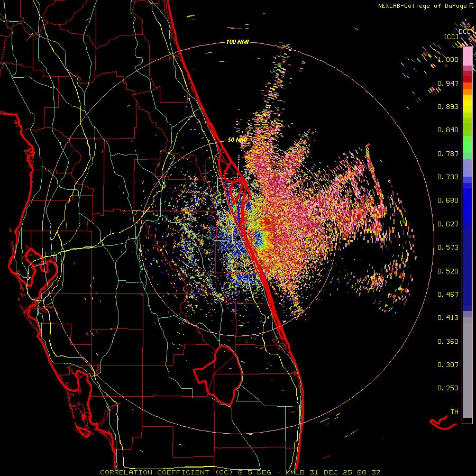Click the 0.573 color scale value

click(448, 248)
